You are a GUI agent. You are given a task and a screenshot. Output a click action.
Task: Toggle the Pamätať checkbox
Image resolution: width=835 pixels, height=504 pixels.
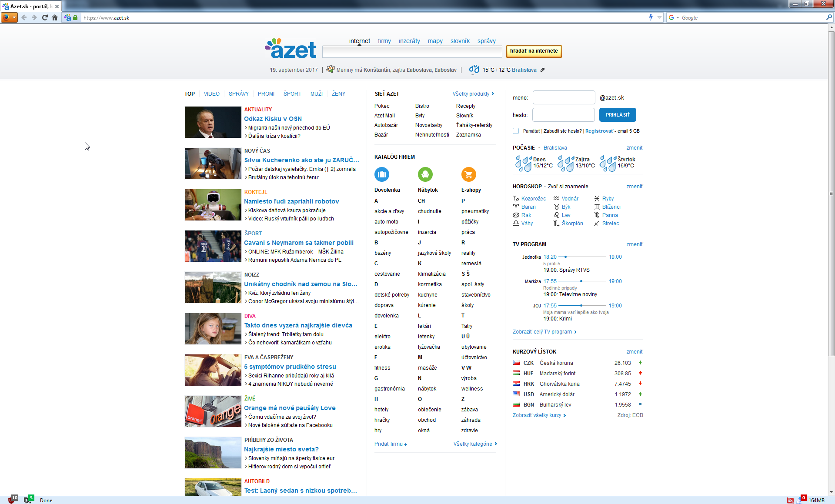click(516, 131)
